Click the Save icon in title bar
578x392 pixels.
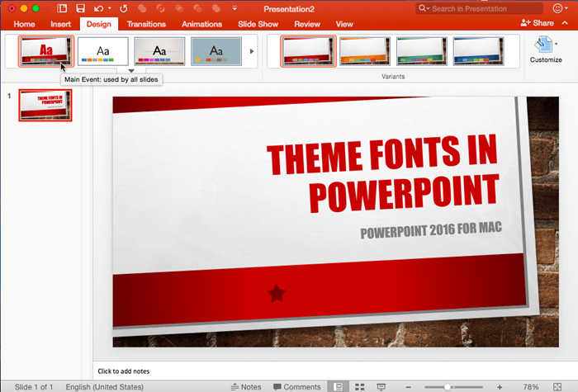pos(80,8)
